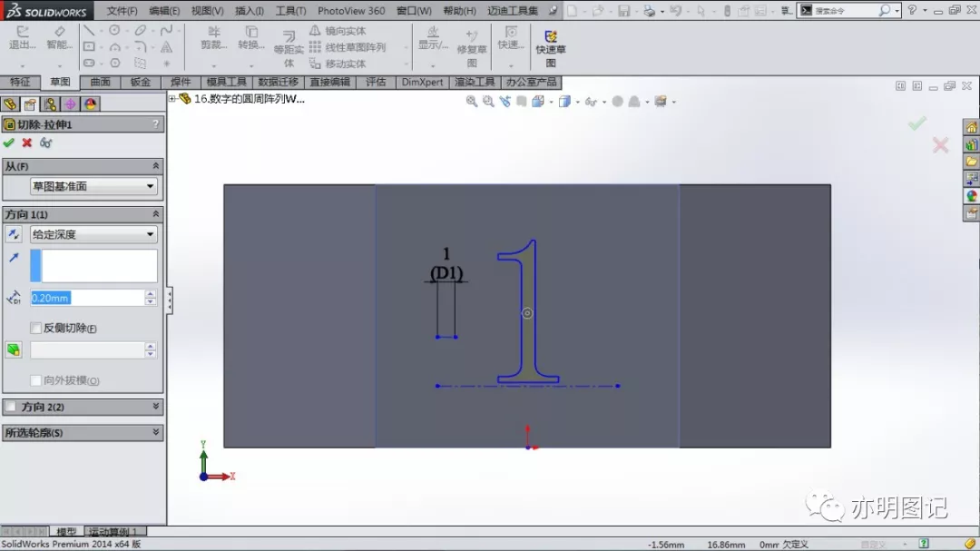Open search command dropdown arrow
The image size is (980, 551).
pos(897,11)
